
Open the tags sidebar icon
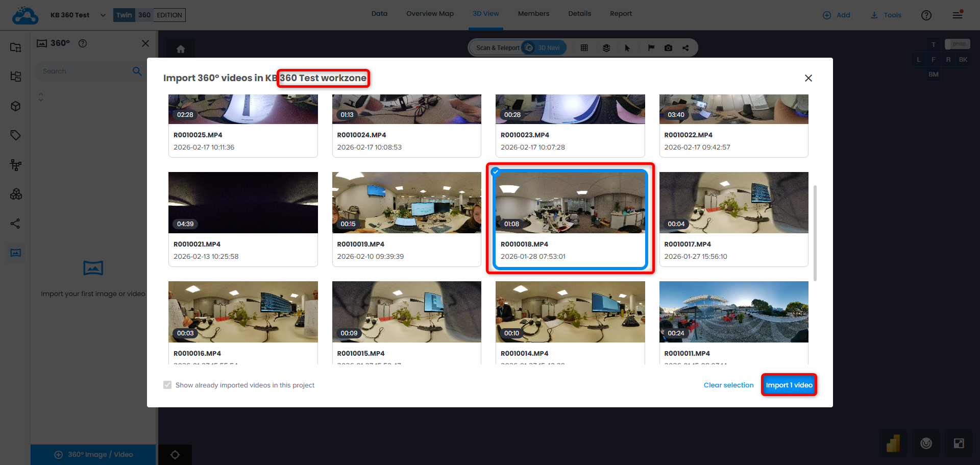[x=16, y=135]
